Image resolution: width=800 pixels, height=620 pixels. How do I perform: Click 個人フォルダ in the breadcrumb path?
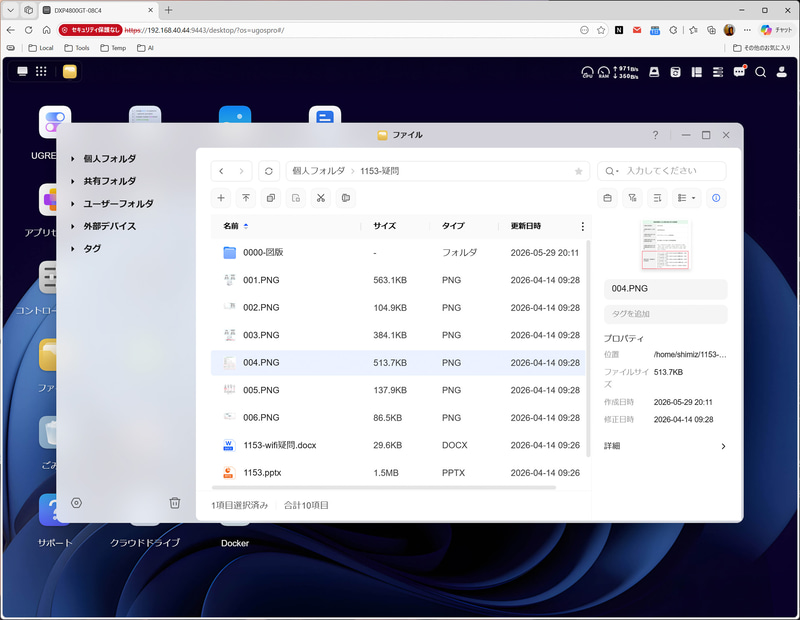(x=318, y=171)
